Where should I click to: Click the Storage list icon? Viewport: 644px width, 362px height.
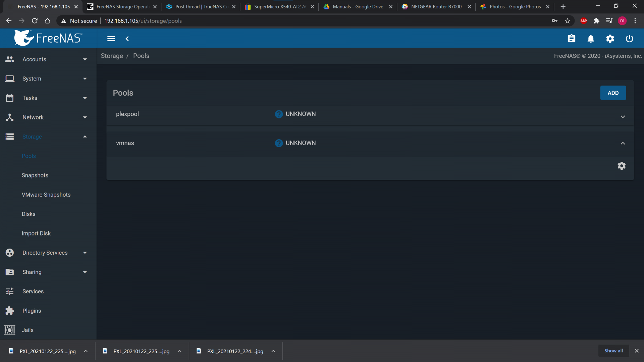point(10,137)
